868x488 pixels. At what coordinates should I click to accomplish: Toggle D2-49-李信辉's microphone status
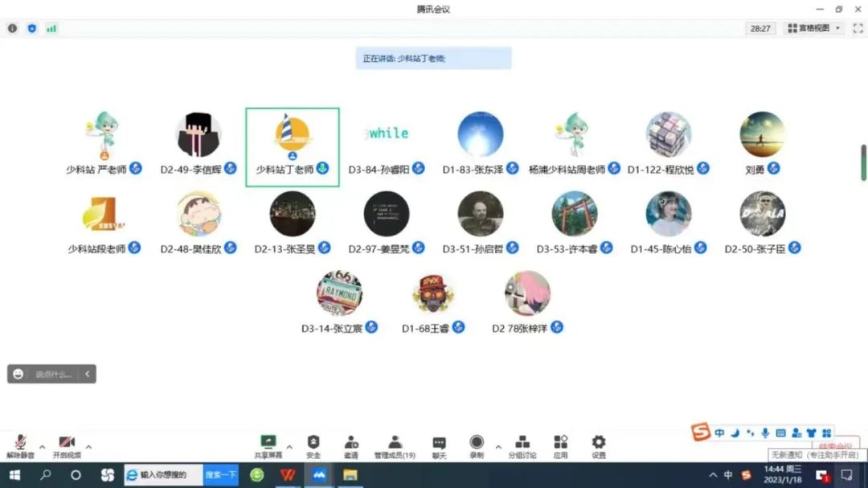pyautogui.click(x=231, y=168)
